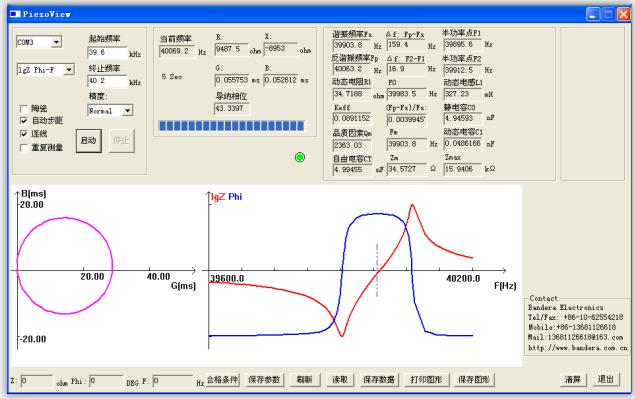Open the www.bandera.com.cn link
The height and width of the screenshot is (399, 635).
577,348
